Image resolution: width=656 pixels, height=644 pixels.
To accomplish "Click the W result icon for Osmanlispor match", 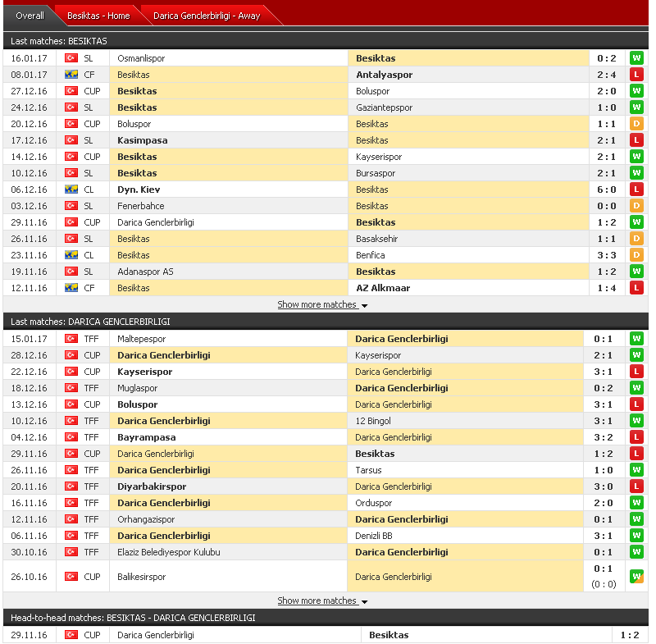I will [636, 58].
